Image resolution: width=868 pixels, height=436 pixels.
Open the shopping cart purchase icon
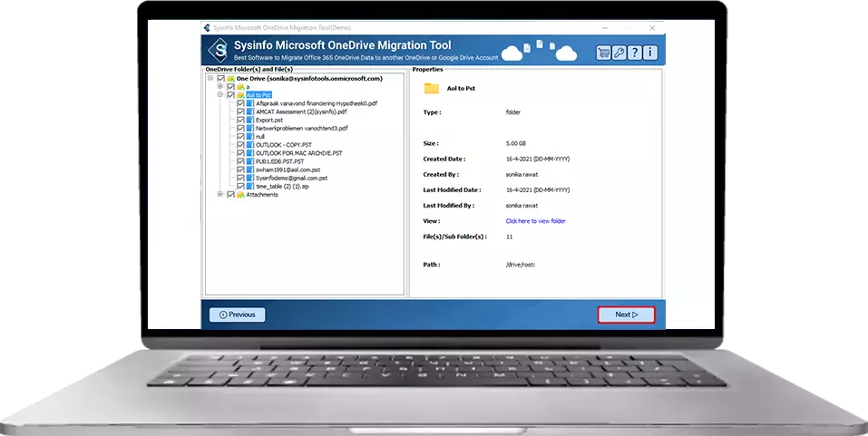(x=603, y=53)
